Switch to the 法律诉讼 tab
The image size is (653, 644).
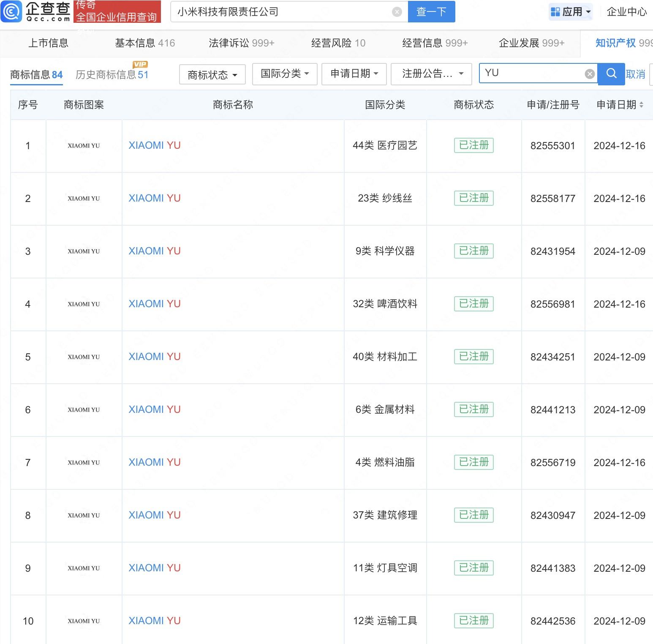[241, 43]
